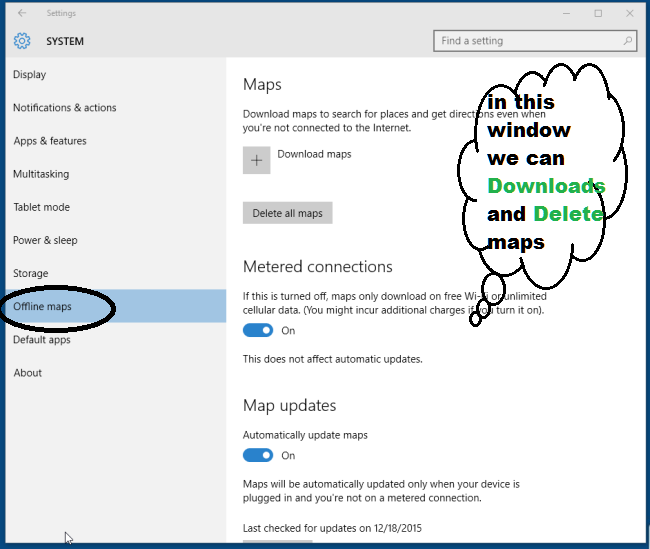Click the 'Automatically update maps' label
The image size is (650, 549).
(x=306, y=435)
